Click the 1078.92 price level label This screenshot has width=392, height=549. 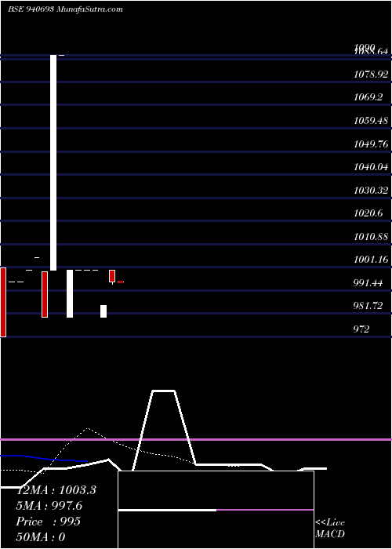pyautogui.click(x=371, y=75)
